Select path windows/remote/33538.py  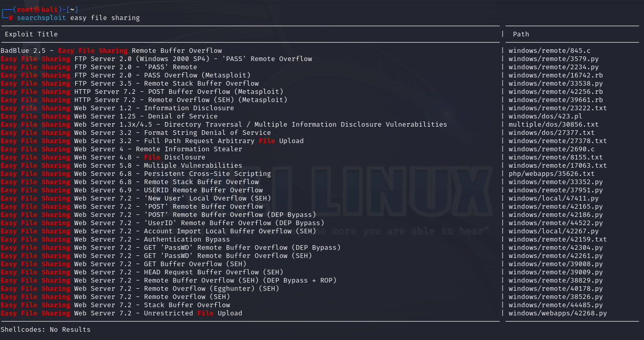coord(556,84)
